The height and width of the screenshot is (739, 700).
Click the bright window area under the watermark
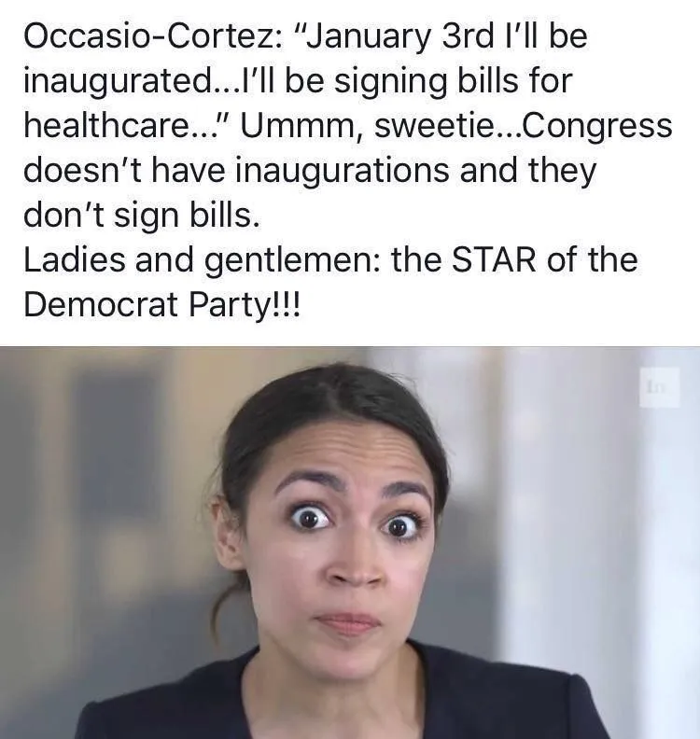coord(660,519)
